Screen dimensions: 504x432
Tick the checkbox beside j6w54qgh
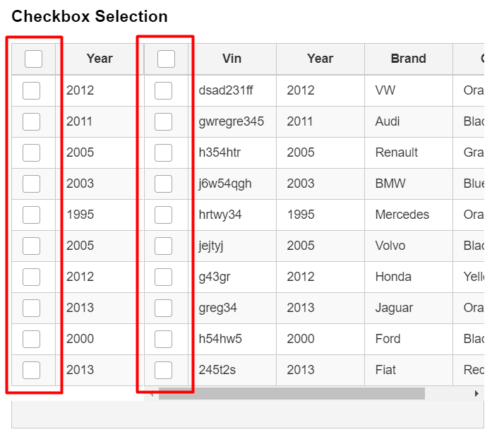coord(163,184)
